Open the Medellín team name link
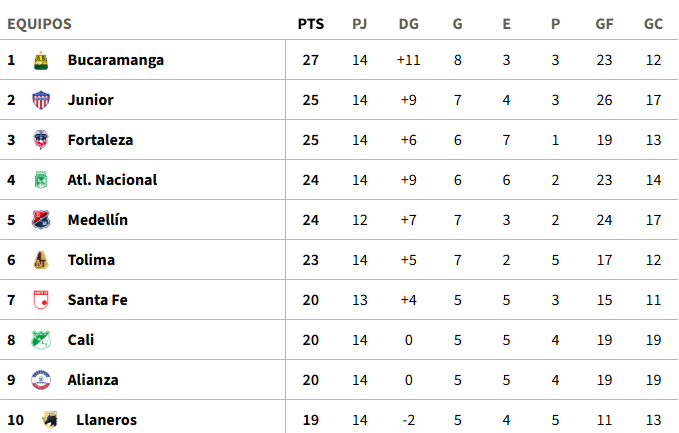The width and height of the screenshot is (679, 433). (x=97, y=220)
